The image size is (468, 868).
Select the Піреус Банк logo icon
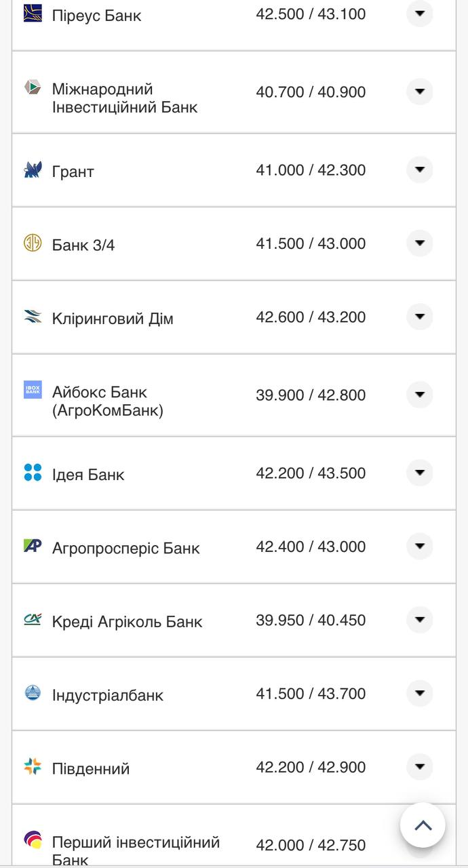tap(32, 14)
